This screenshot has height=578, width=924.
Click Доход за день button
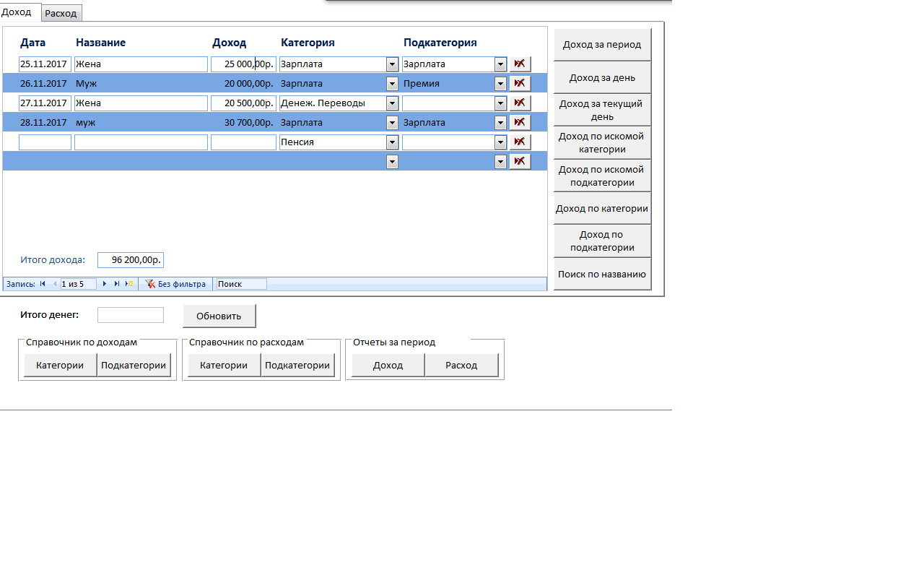tap(602, 77)
